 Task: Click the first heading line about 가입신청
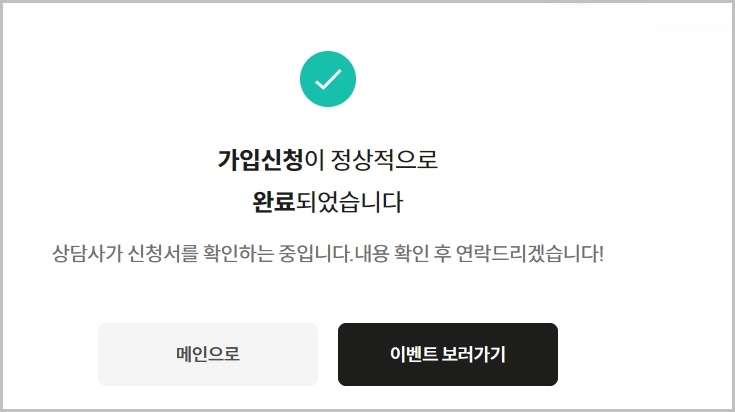click(328, 160)
